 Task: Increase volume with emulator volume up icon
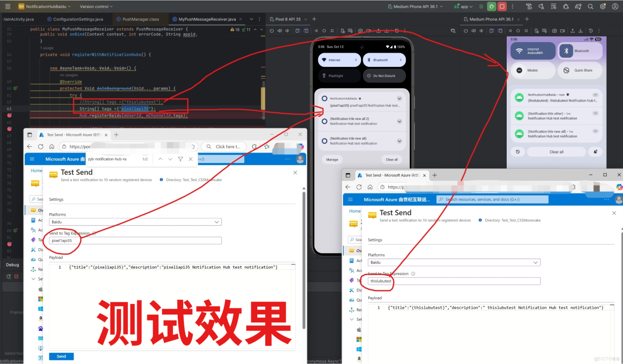(279, 31)
